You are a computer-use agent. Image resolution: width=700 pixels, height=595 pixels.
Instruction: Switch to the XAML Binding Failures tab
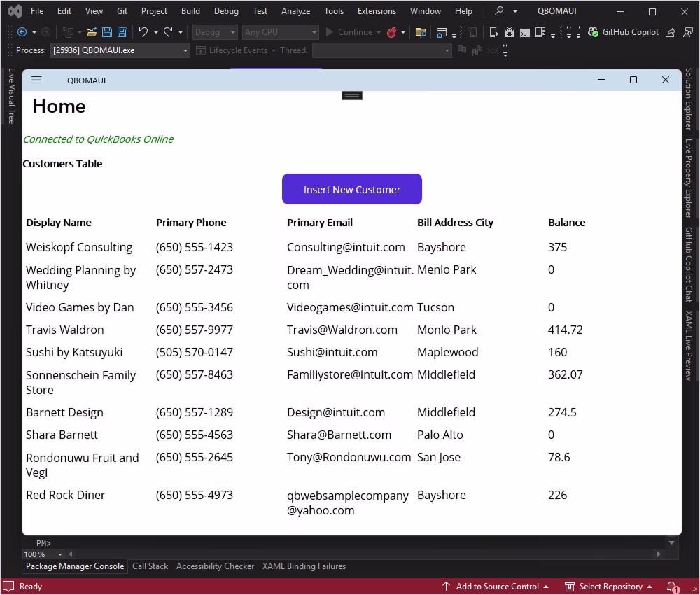click(x=304, y=566)
